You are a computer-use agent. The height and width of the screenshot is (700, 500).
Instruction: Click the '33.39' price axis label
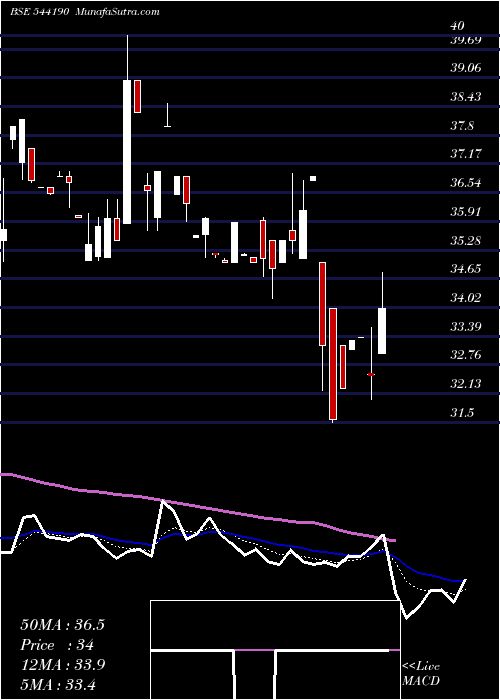tap(466, 327)
